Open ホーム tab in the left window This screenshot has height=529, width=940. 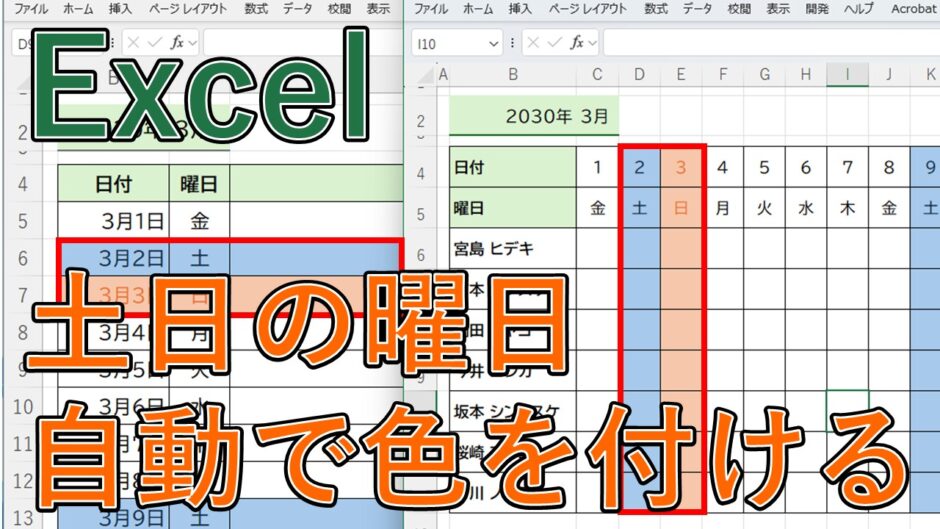[x=79, y=9]
